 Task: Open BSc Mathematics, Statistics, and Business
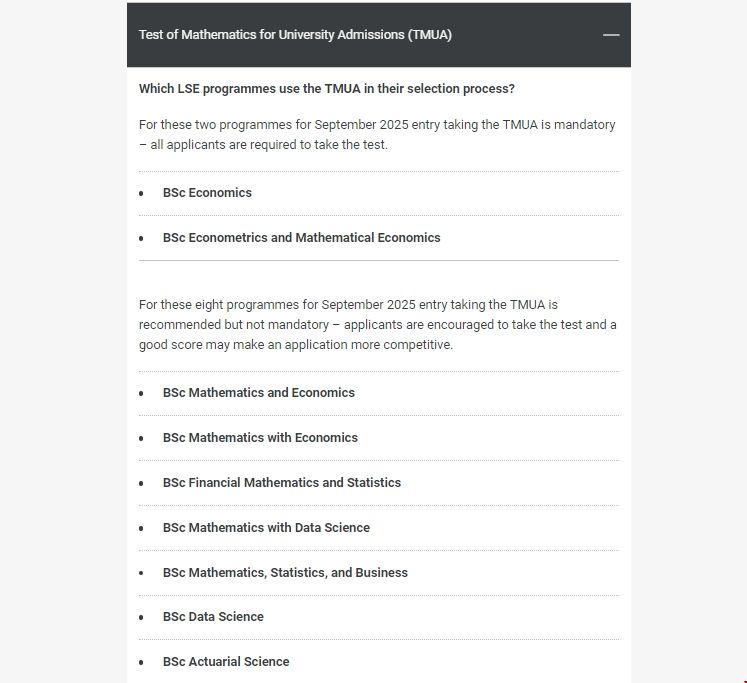pyautogui.click(x=285, y=573)
